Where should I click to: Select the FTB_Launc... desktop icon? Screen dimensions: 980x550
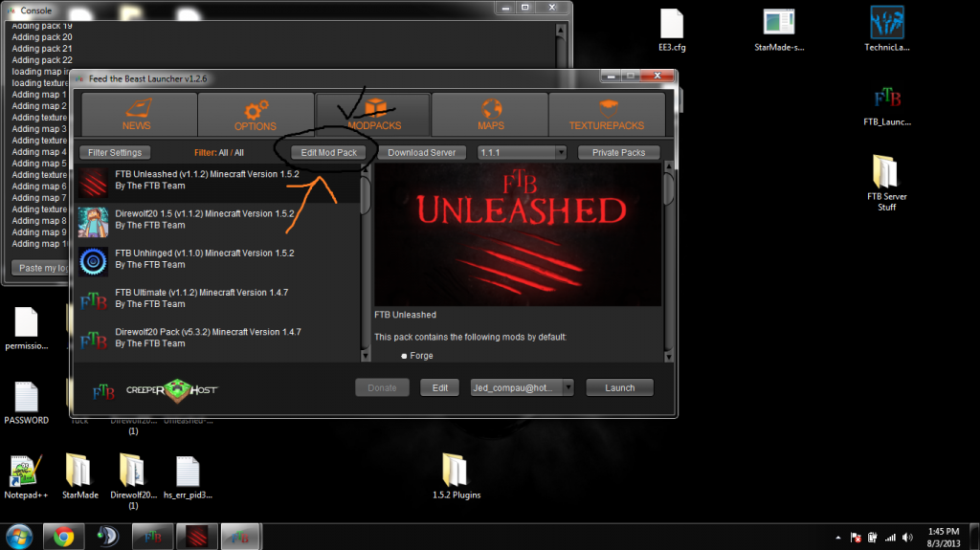click(887, 106)
